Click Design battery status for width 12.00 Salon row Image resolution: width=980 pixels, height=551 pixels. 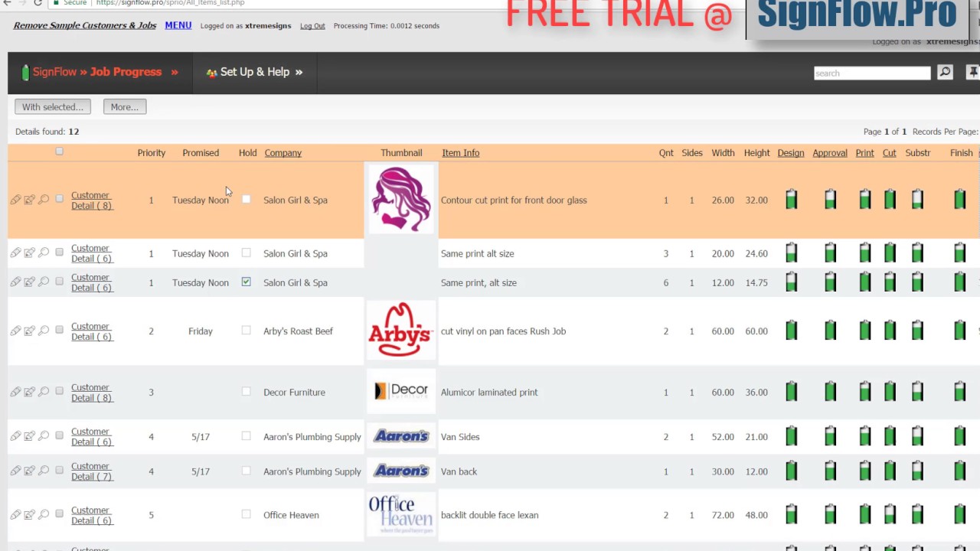pos(791,282)
